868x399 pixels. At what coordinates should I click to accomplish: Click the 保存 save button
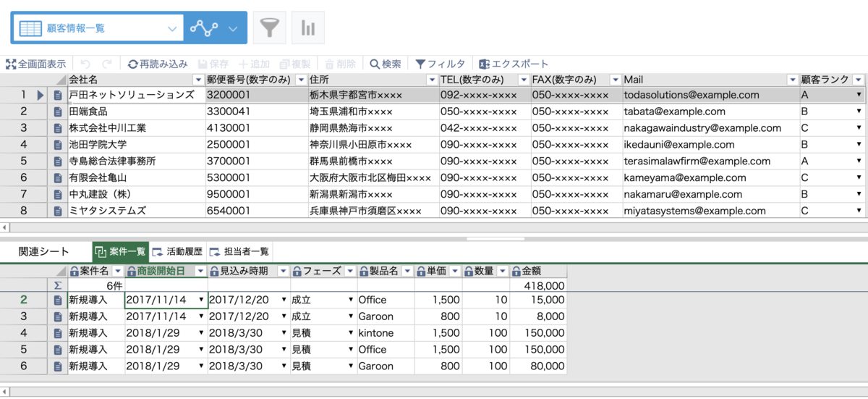tap(213, 64)
